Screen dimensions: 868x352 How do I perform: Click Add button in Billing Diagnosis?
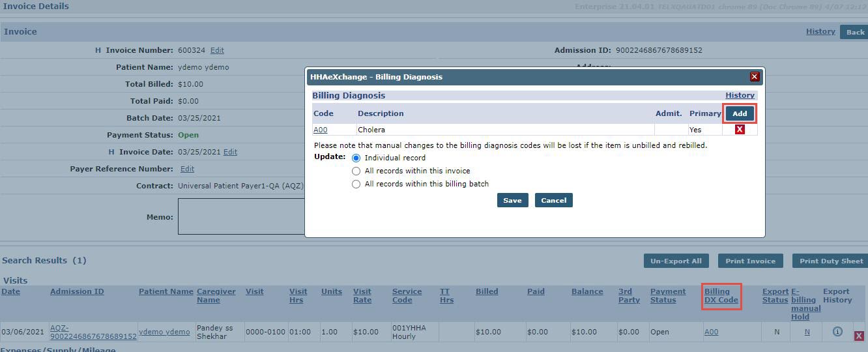[740, 113]
